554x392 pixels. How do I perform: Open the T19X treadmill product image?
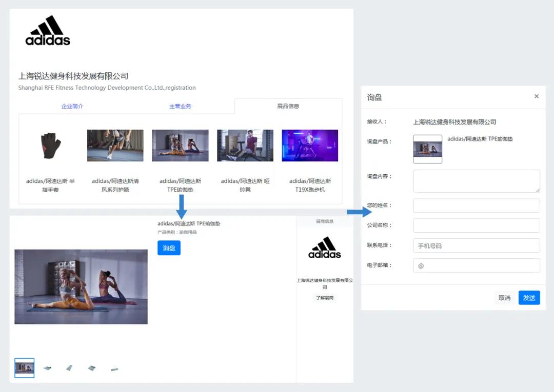click(310, 146)
